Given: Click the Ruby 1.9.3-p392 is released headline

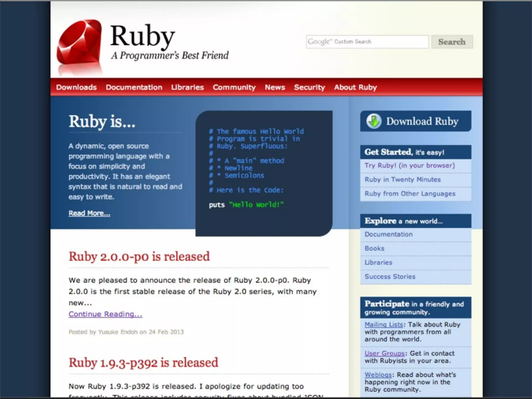Looking at the screenshot, I should (x=143, y=363).
